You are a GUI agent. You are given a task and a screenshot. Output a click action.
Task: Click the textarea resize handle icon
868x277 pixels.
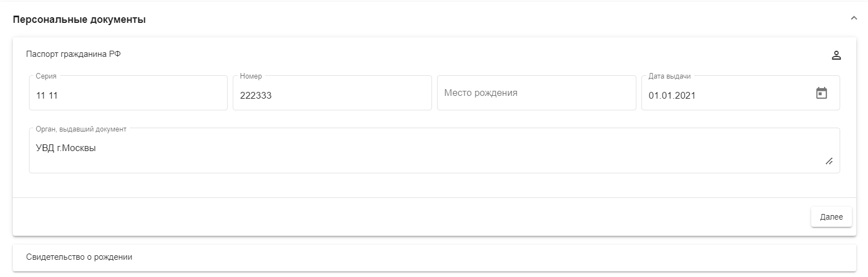coord(828,161)
